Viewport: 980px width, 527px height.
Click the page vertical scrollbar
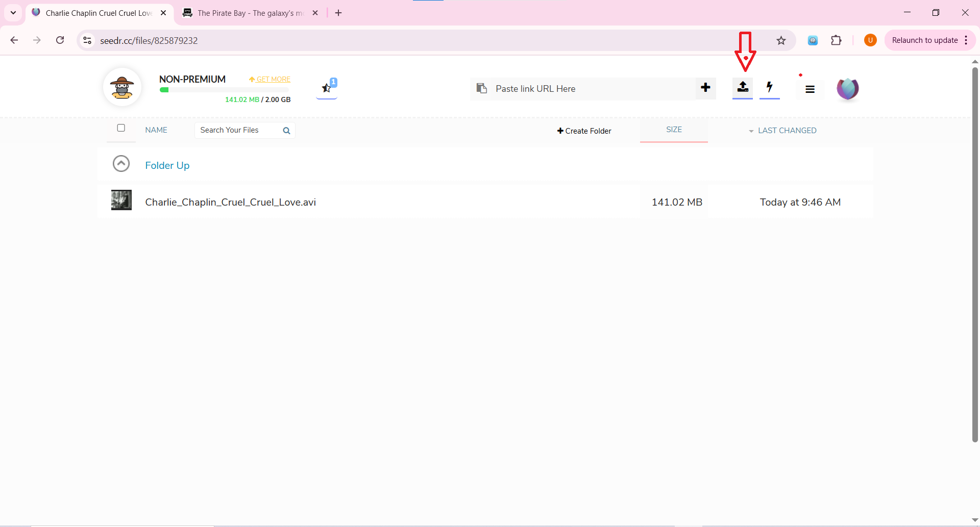[x=975, y=255]
